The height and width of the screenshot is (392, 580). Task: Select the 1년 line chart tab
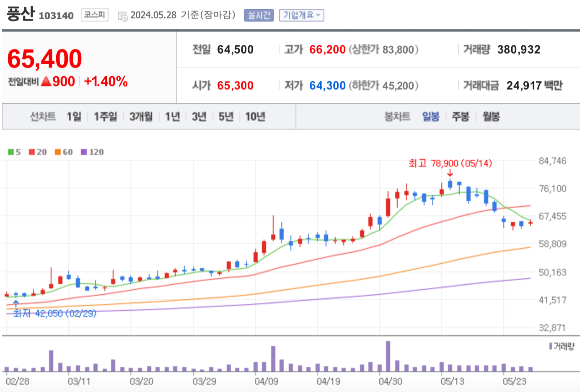[x=172, y=117]
